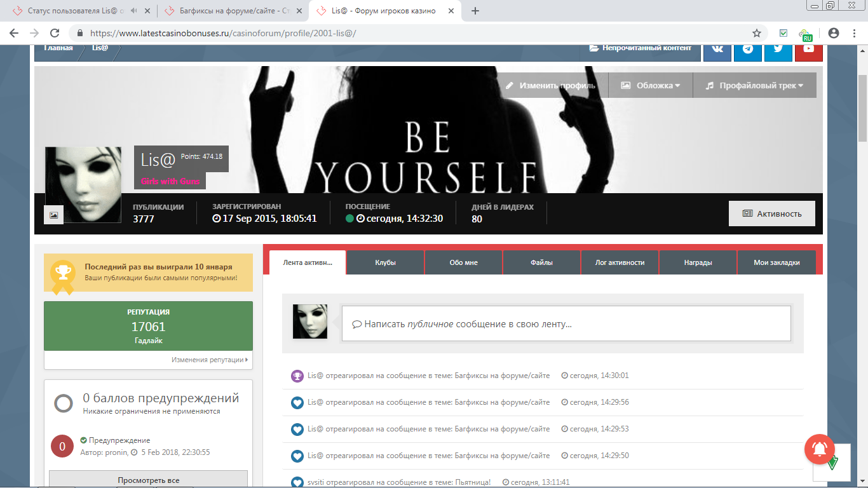The image size is (868, 488).
Task: Click the Изменить профиль button
Action: coord(550,85)
